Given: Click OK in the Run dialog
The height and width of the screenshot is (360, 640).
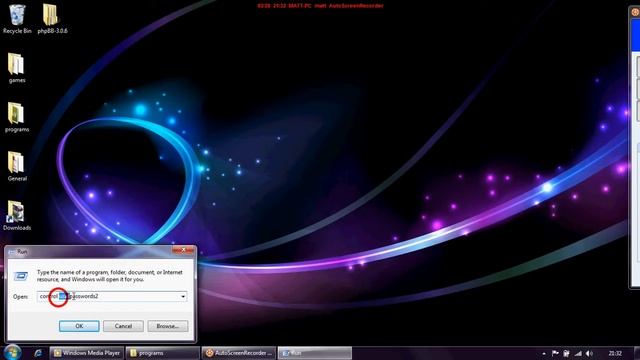Looking at the screenshot, I should tap(79, 326).
